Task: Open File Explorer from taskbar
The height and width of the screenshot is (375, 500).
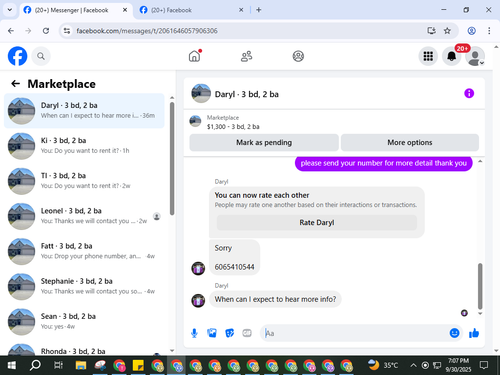Action: pyautogui.click(x=81, y=365)
